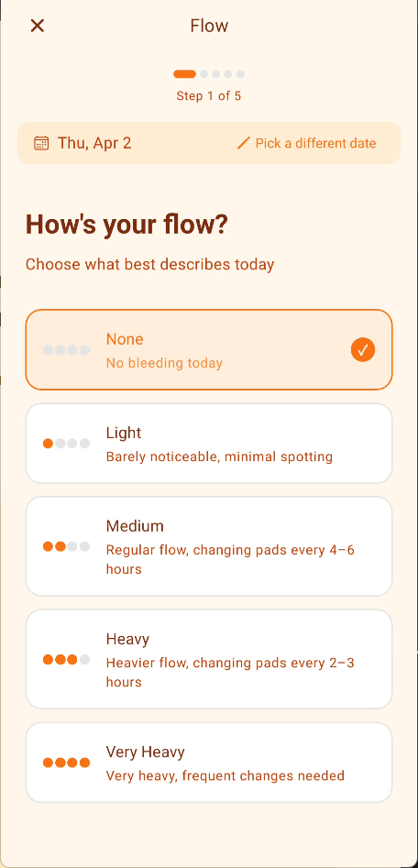
Task: Click the empty-dot None intensity indicator
Action: (66, 350)
